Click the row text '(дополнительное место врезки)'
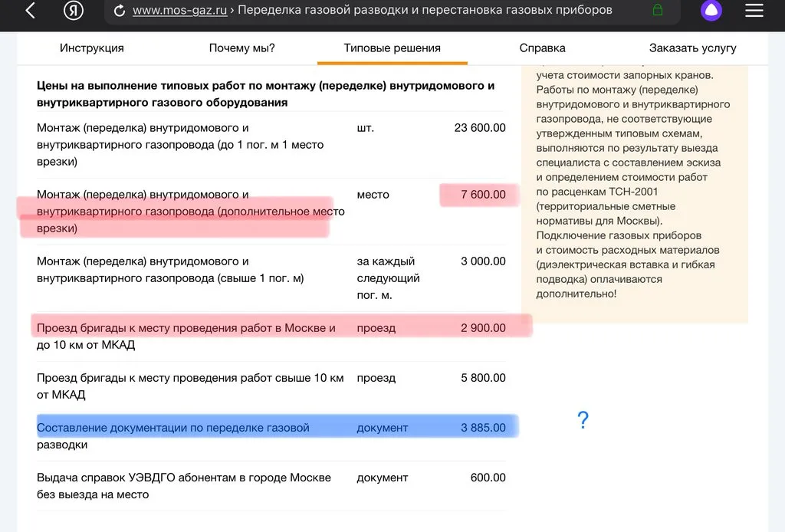The width and height of the screenshot is (785, 532). coord(191,220)
